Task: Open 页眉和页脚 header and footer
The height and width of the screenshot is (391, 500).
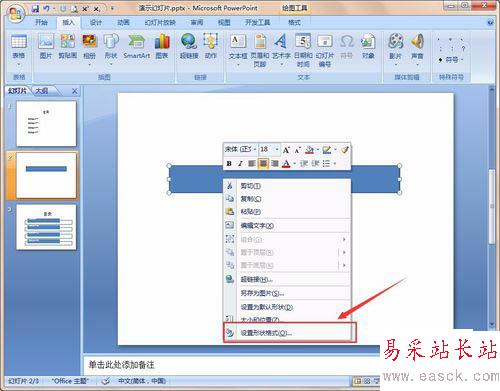Action: click(x=260, y=50)
